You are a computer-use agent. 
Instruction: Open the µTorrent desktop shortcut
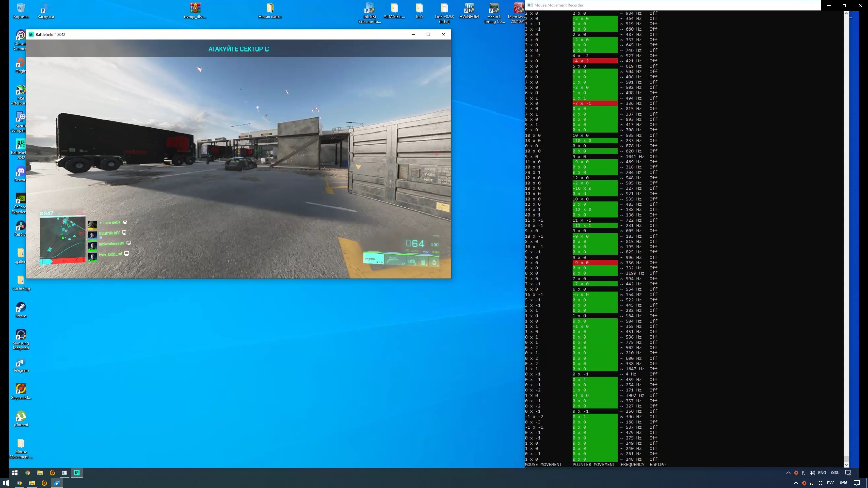point(21,417)
